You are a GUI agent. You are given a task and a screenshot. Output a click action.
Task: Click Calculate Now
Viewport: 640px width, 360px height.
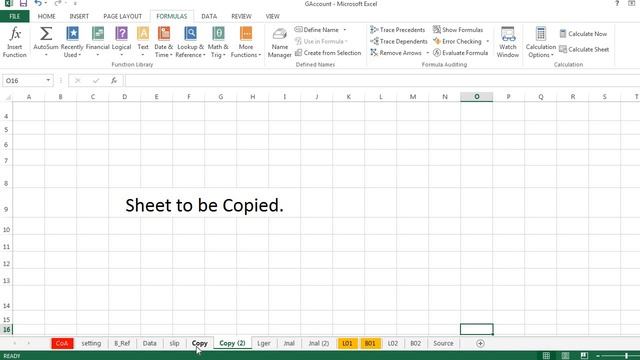[583, 34]
